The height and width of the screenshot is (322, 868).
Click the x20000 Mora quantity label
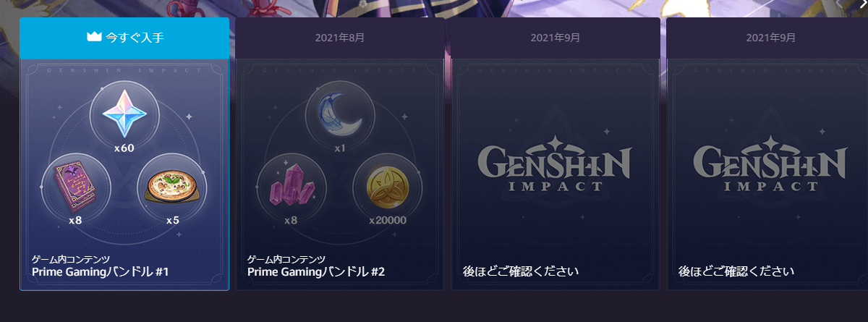click(x=388, y=220)
